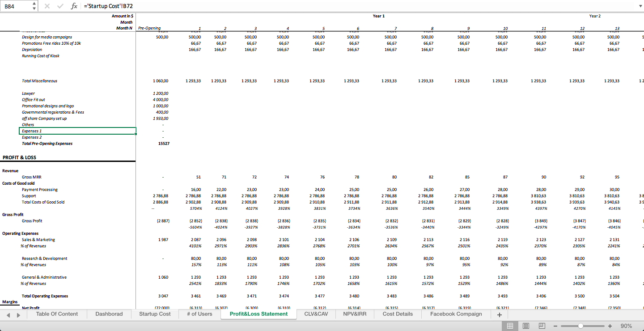Switch to the Dashboard tab
The image size is (644, 331).
click(109, 314)
